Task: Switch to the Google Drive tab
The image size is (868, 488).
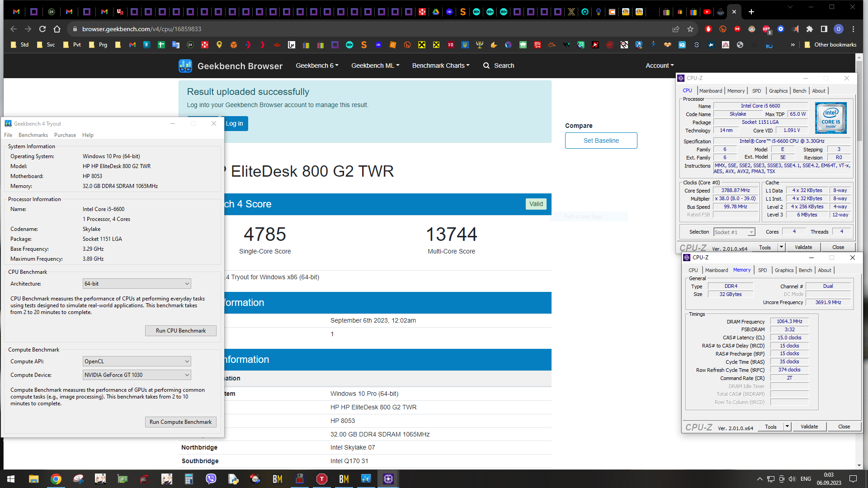Action: click(436, 12)
